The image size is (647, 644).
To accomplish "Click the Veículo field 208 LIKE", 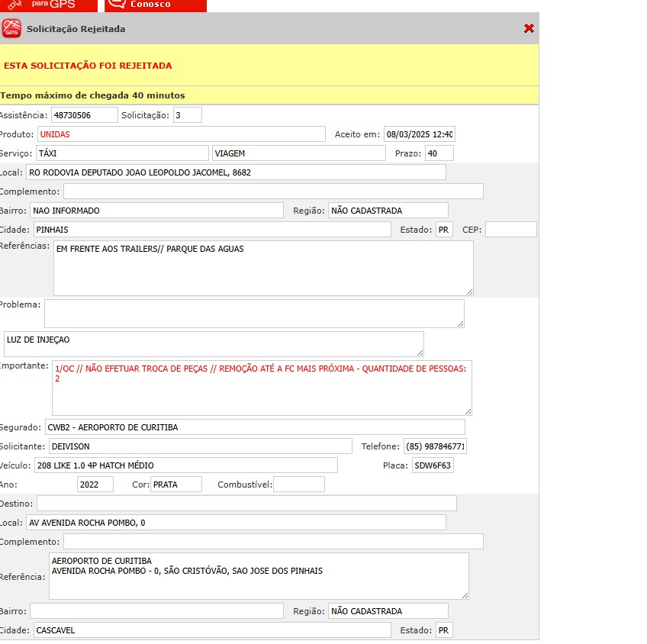I will (186, 465).
